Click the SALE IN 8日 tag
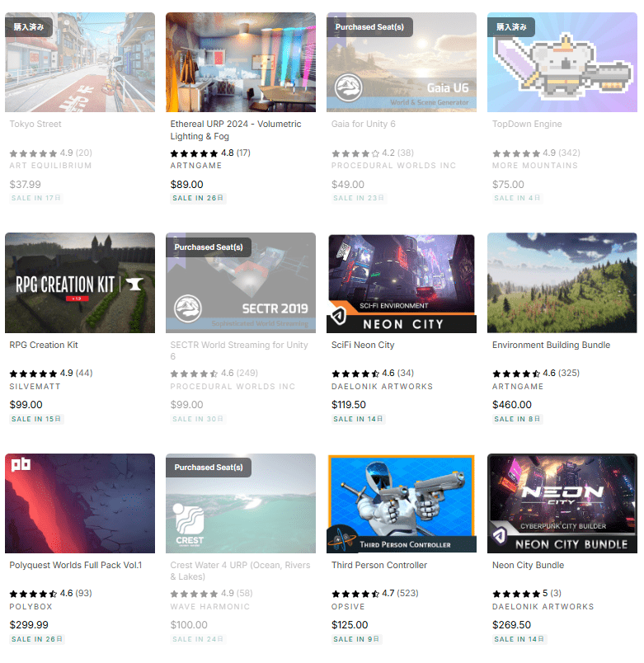Screen dimensions: 644x663 [517, 419]
